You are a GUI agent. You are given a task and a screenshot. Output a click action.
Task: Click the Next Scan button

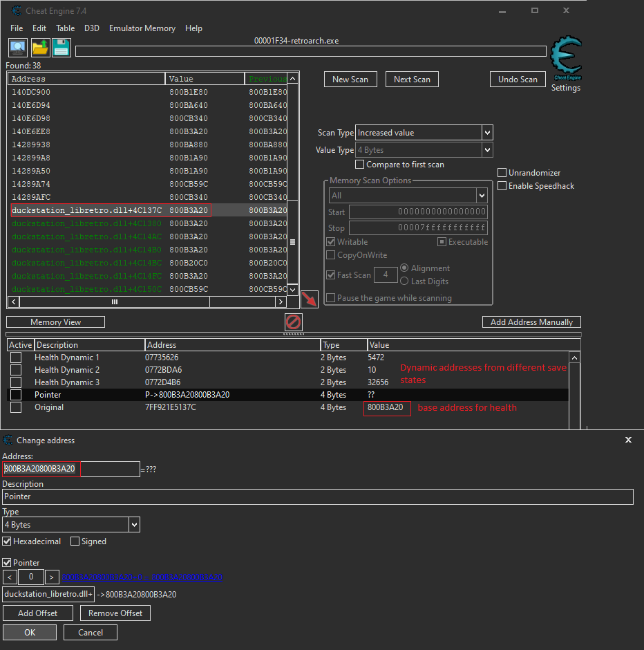pos(412,80)
